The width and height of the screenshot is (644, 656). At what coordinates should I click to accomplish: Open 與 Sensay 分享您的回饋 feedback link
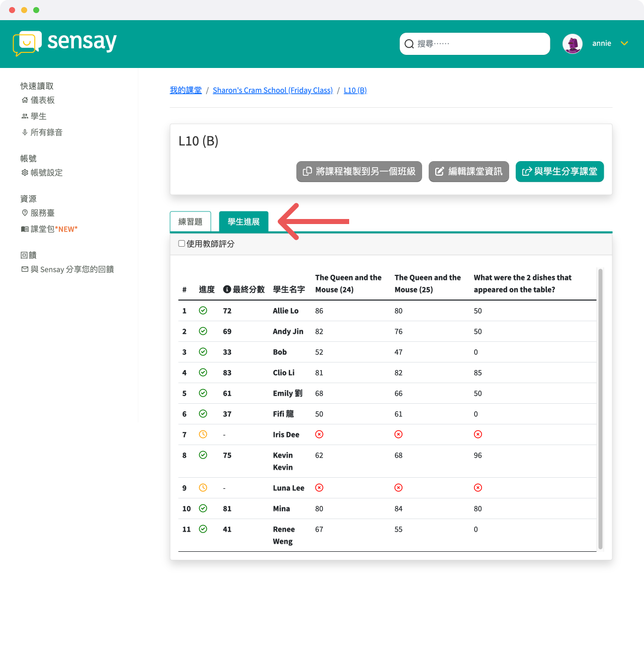coord(67,269)
